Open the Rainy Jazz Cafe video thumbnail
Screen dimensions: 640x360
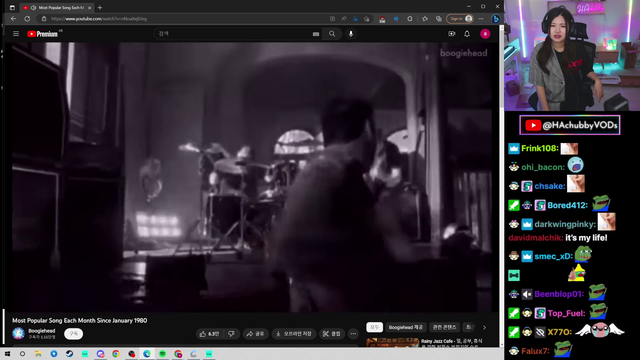[392, 342]
